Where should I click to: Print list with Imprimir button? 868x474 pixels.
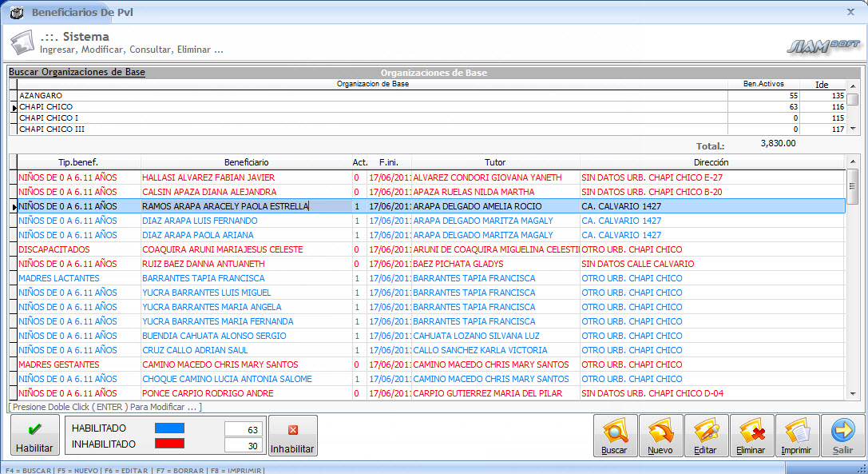point(797,436)
